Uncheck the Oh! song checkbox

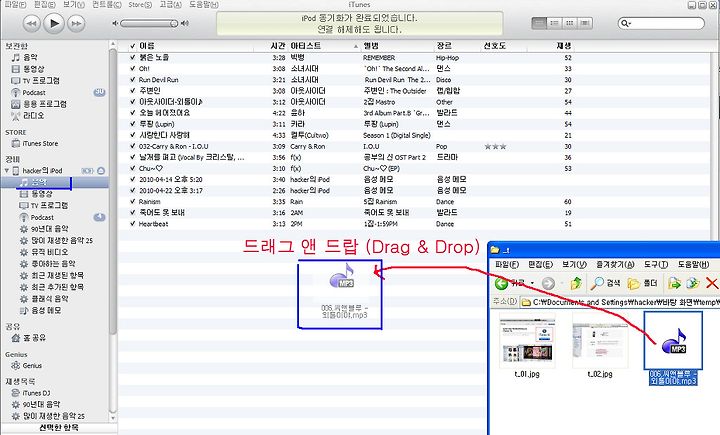133,68
